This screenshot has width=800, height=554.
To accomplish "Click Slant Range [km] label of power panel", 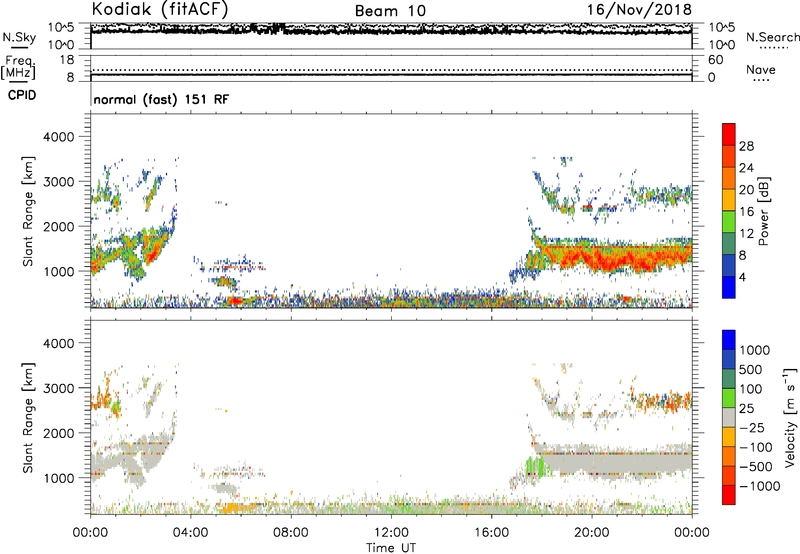I will coord(28,211).
